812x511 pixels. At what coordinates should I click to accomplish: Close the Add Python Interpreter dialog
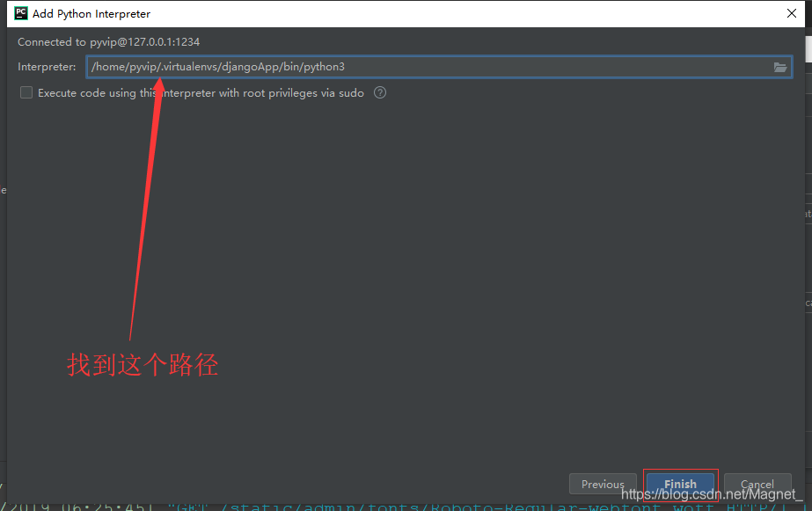(791, 13)
